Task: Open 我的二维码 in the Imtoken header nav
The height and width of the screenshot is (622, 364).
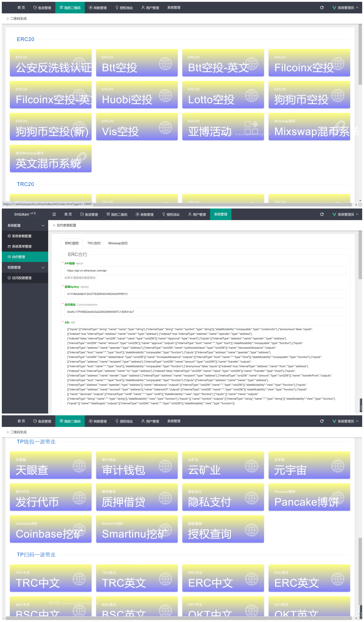Action: click(x=117, y=214)
